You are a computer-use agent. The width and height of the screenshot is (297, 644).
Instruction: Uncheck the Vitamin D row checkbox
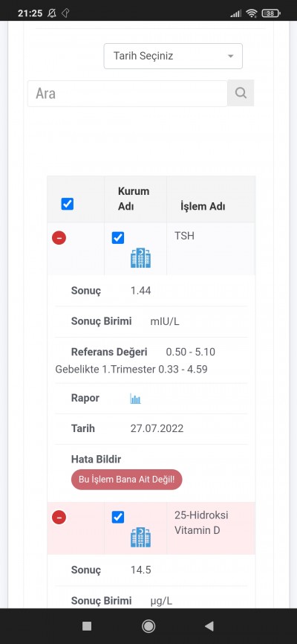click(x=118, y=517)
